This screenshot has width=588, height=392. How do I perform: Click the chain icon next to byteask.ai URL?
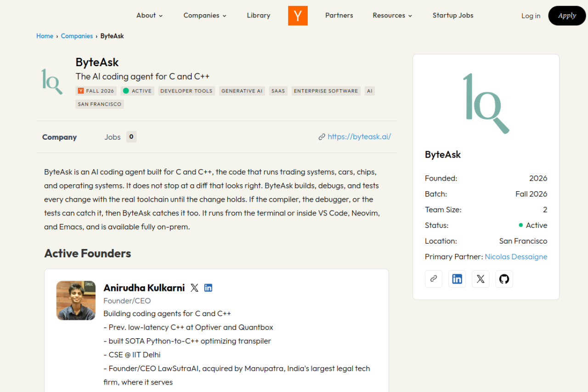click(322, 137)
